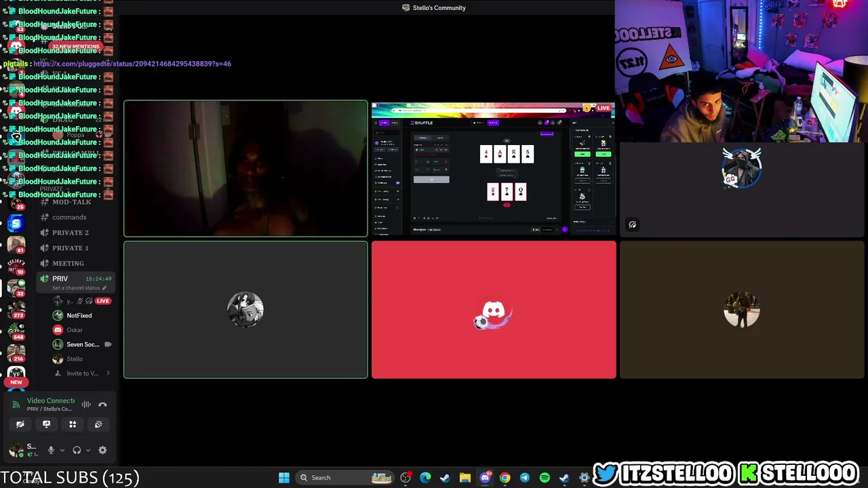Expand headphone output options arrow
The width and height of the screenshot is (868, 488).
[x=87, y=450]
